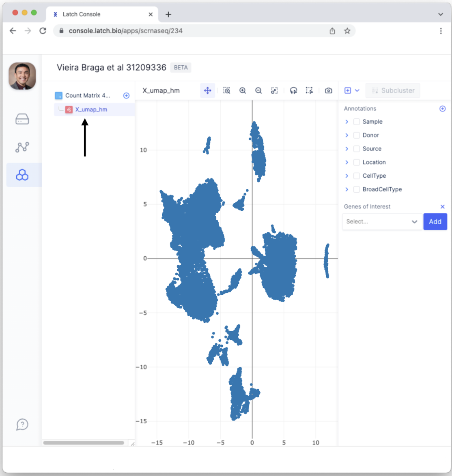This screenshot has height=476, width=452.
Task: Zoom in on the UMAP plot
Action: pos(242,90)
